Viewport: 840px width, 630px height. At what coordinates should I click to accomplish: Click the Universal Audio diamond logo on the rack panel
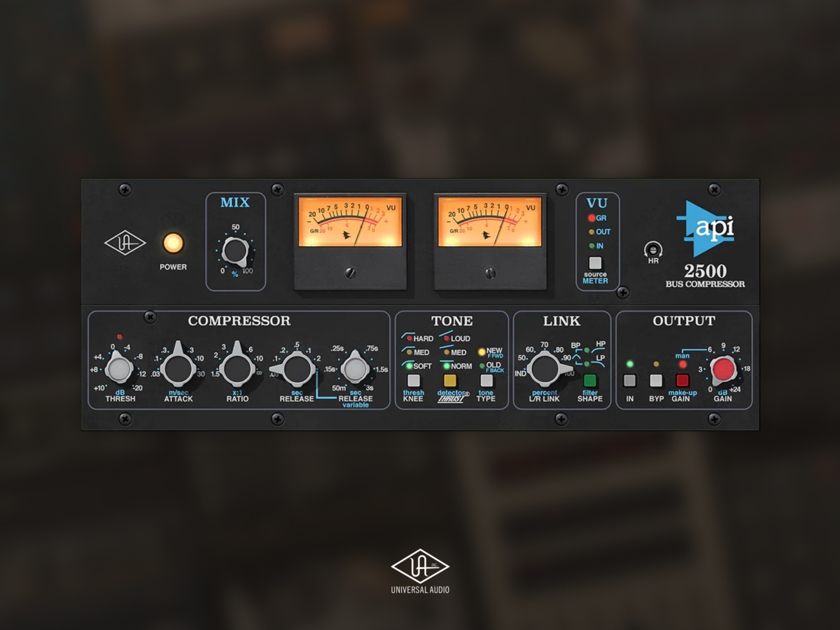point(125,244)
